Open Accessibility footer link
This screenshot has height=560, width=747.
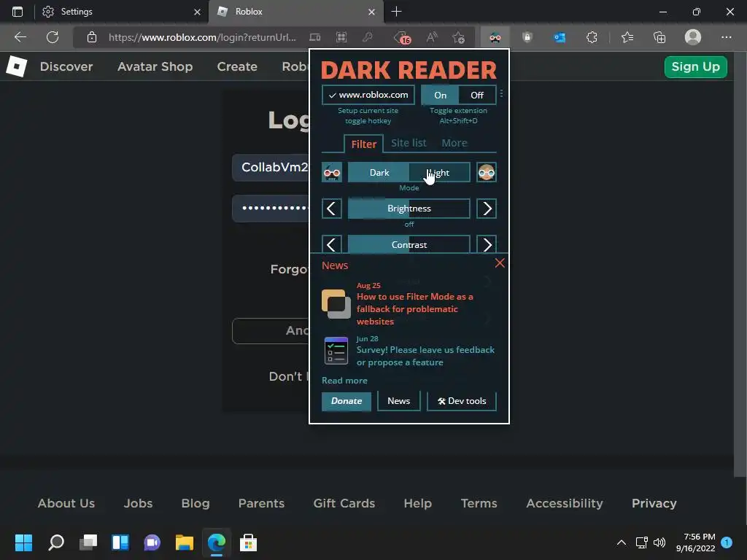pyautogui.click(x=565, y=503)
